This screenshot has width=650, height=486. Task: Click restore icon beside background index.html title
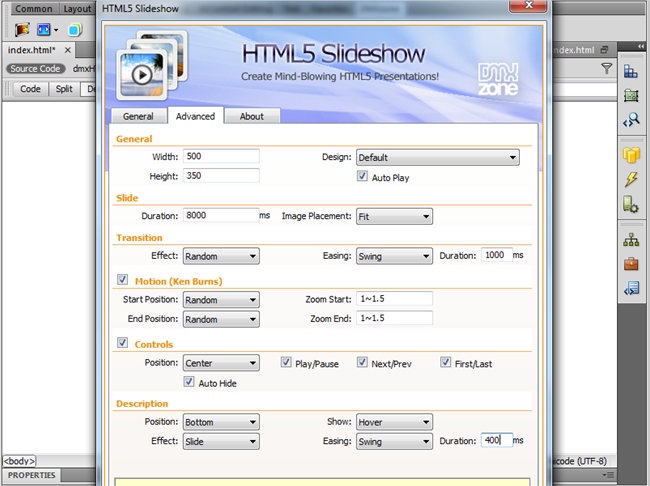coord(604,50)
